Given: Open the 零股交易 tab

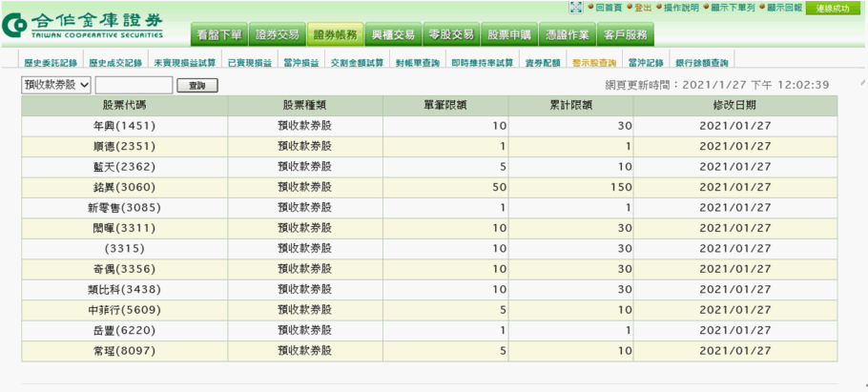Looking at the screenshot, I should [x=451, y=34].
